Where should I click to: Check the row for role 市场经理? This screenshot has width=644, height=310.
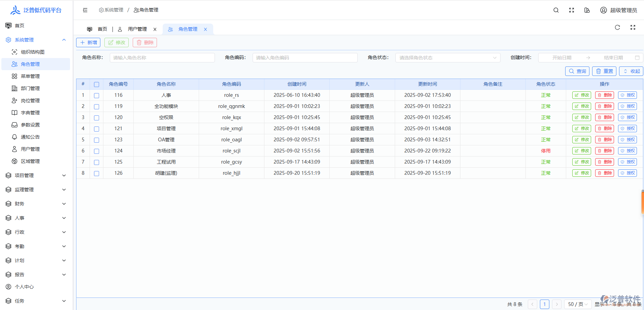[97, 151]
